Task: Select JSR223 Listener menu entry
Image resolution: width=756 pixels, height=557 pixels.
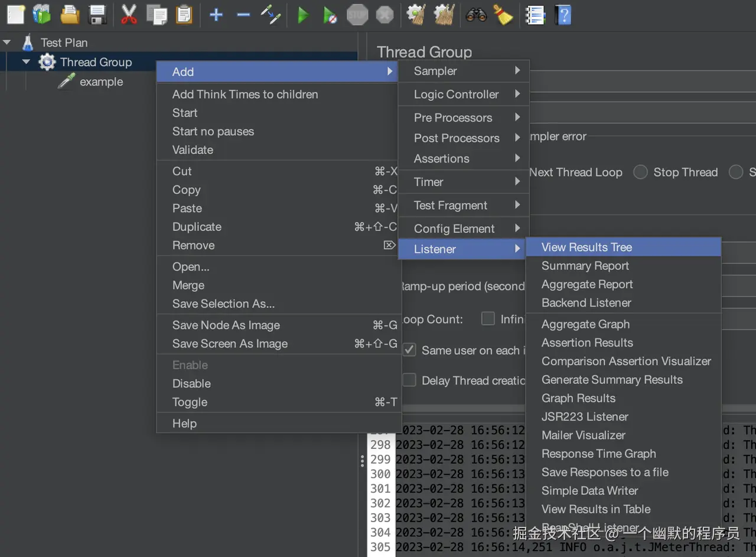Action: coord(623,416)
